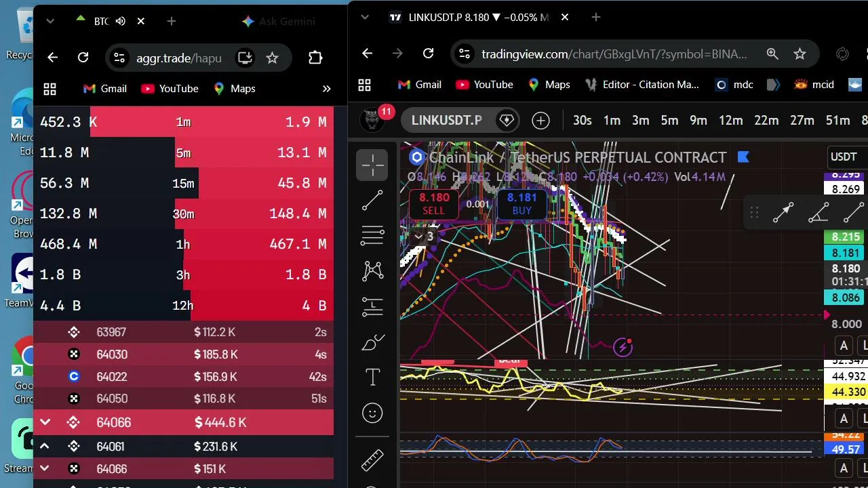
Task: Open a new tab in TradingView window
Action: [596, 17]
